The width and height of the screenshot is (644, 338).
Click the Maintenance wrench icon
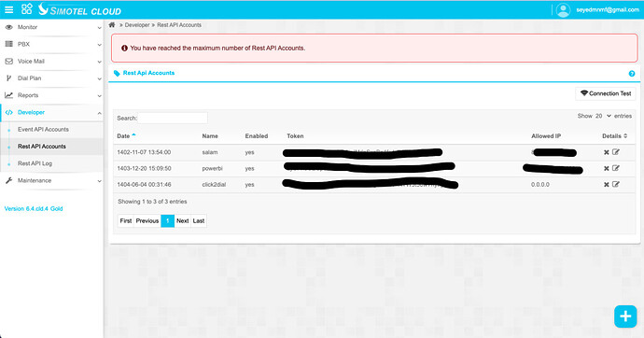(x=8, y=180)
